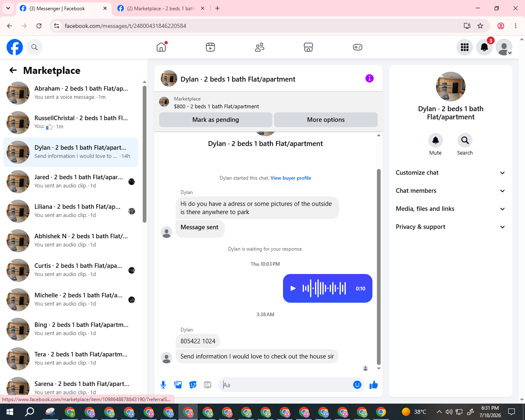Click the back arrow beside Marketplace
The image size is (525, 420).
(13, 70)
